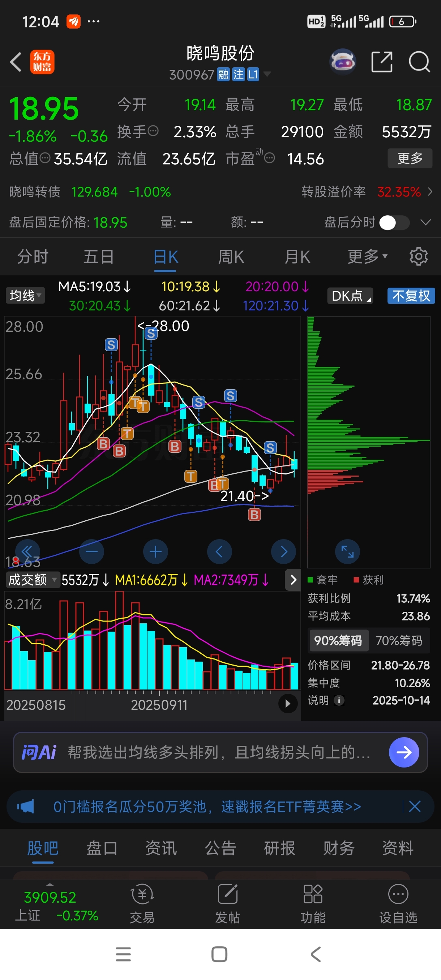Open the 更多 chart period dropdown

tap(368, 257)
